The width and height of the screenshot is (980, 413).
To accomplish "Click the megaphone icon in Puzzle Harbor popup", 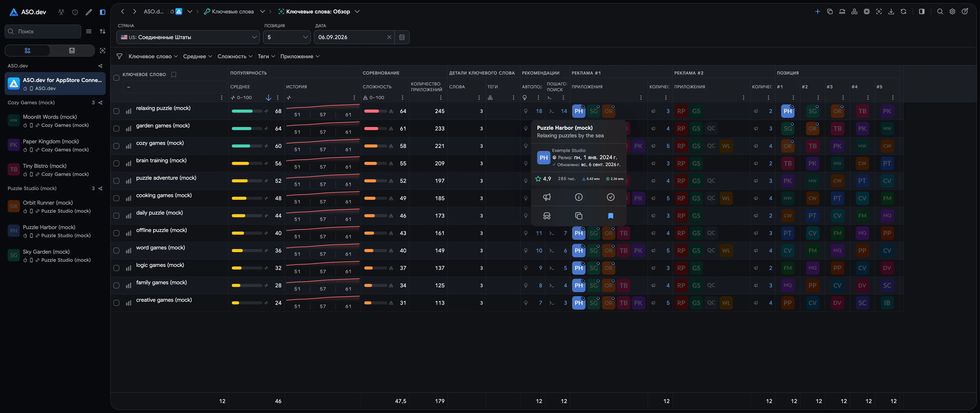I will [547, 197].
